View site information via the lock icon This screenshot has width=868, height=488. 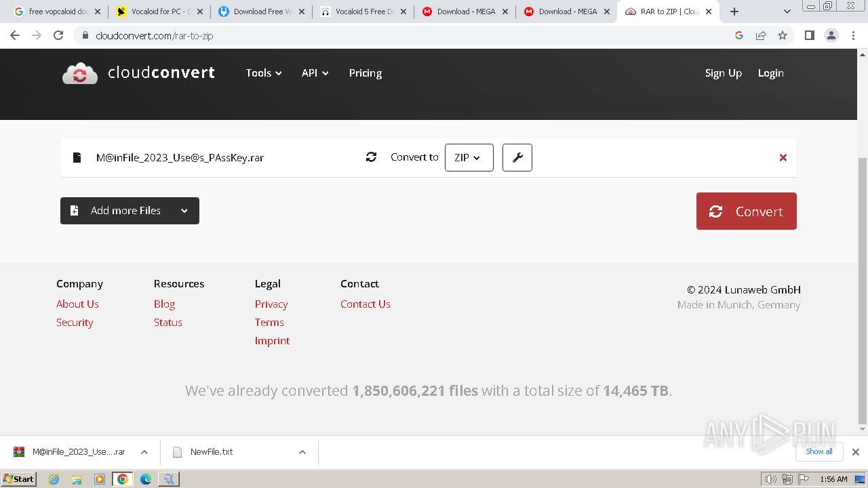pos(85,35)
